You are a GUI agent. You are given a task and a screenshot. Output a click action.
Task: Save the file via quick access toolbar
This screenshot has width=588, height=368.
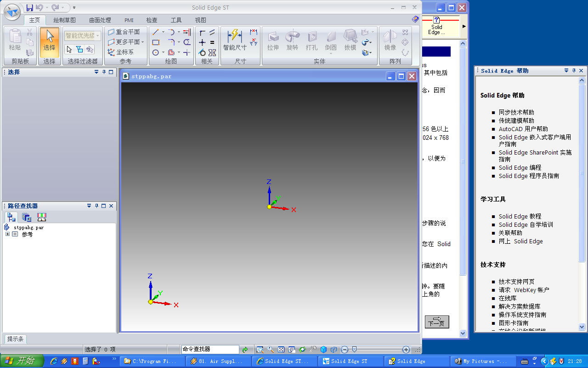click(x=29, y=7)
